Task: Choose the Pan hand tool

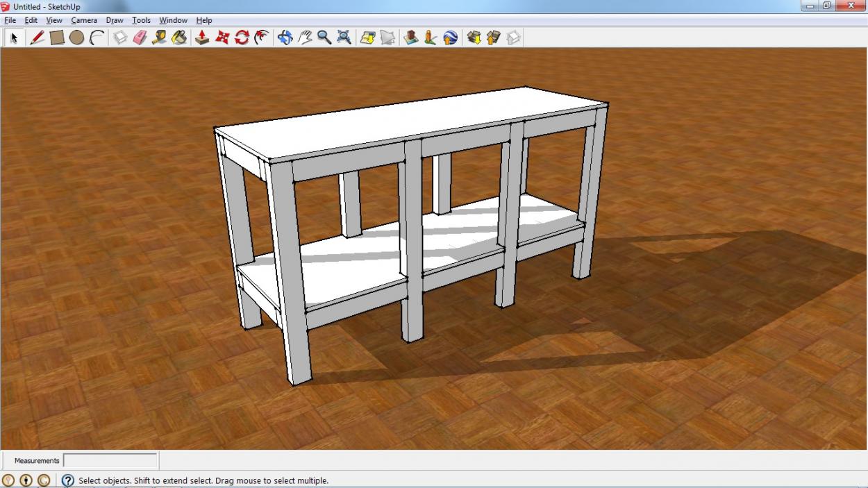Action: point(305,37)
